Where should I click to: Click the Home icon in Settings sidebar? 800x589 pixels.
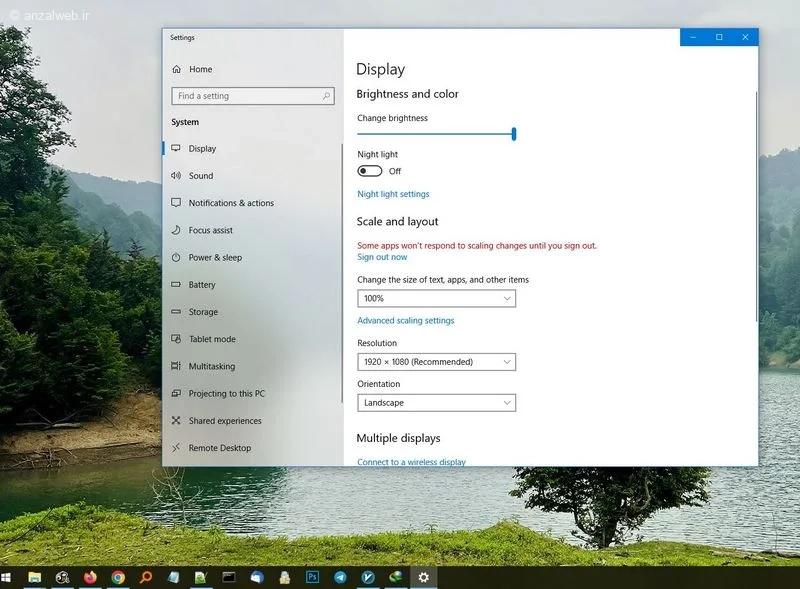177,69
